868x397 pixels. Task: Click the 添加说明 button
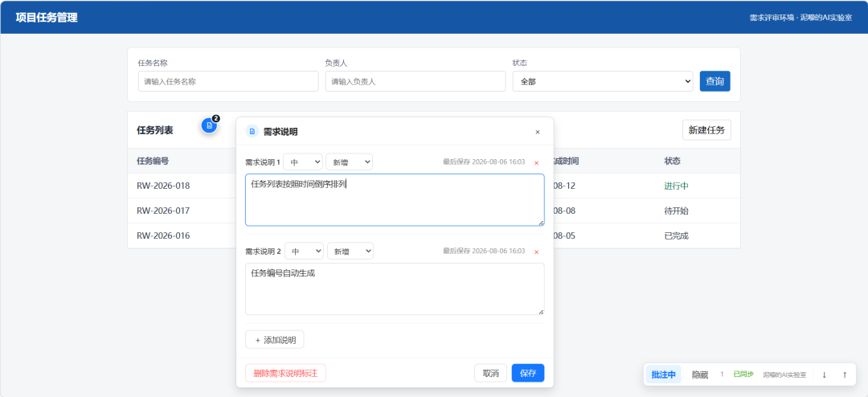(275, 339)
